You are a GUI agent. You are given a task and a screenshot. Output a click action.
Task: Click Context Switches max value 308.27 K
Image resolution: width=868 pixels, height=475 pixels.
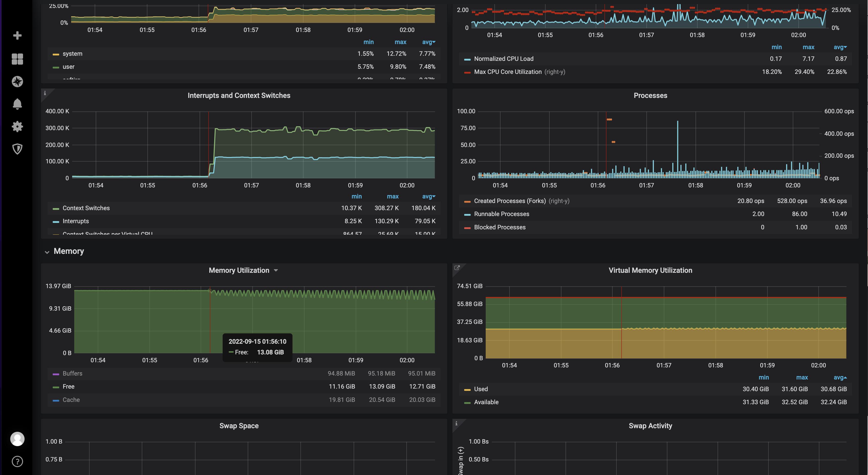click(386, 208)
